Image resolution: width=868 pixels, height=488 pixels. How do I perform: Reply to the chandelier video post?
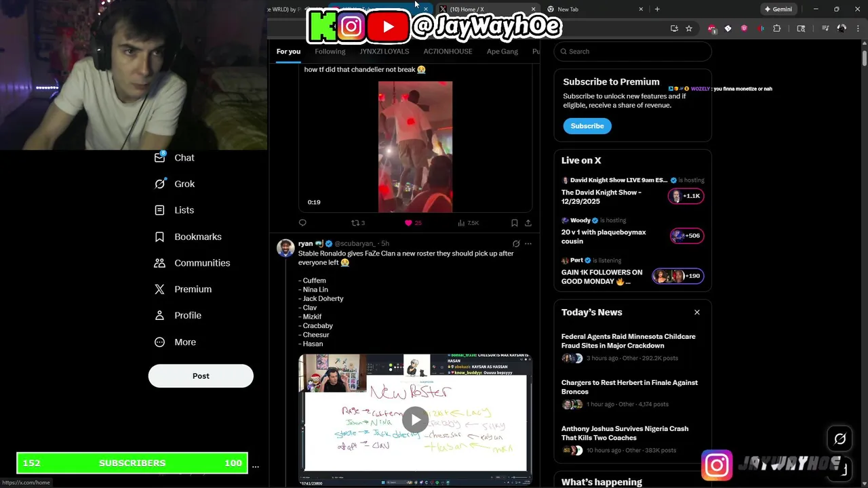(302, 223)
